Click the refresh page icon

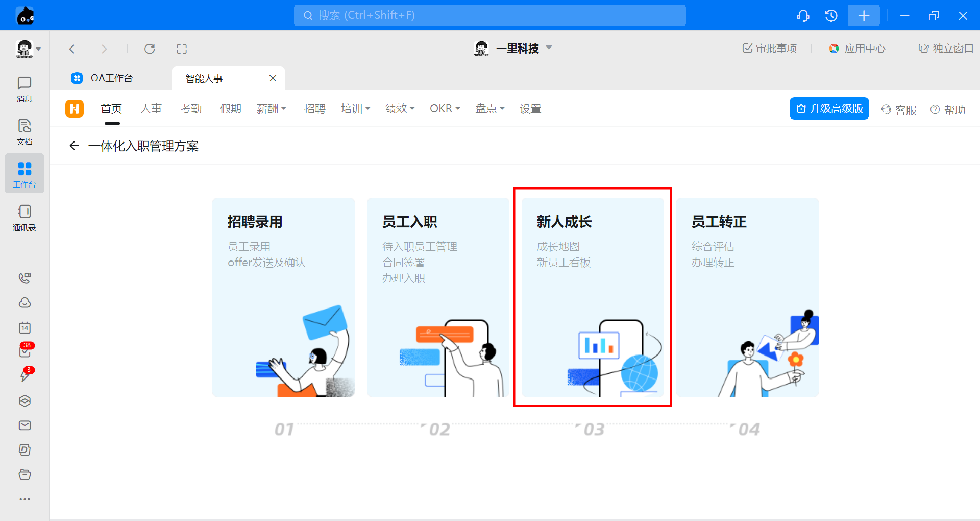point(150,49)
